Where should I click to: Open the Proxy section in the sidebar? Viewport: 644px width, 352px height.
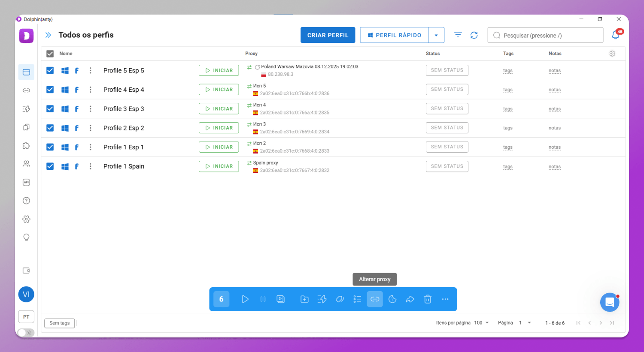click(26, 90)
